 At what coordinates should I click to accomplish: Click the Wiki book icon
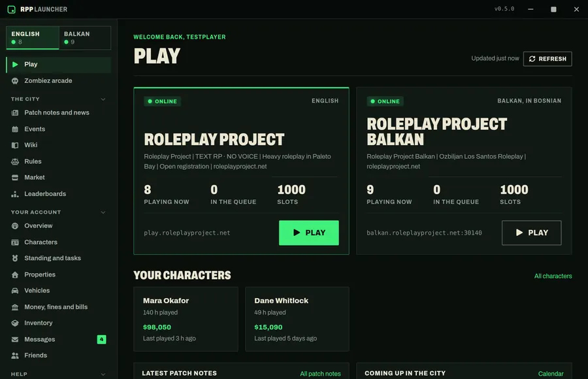click(15, 145)
